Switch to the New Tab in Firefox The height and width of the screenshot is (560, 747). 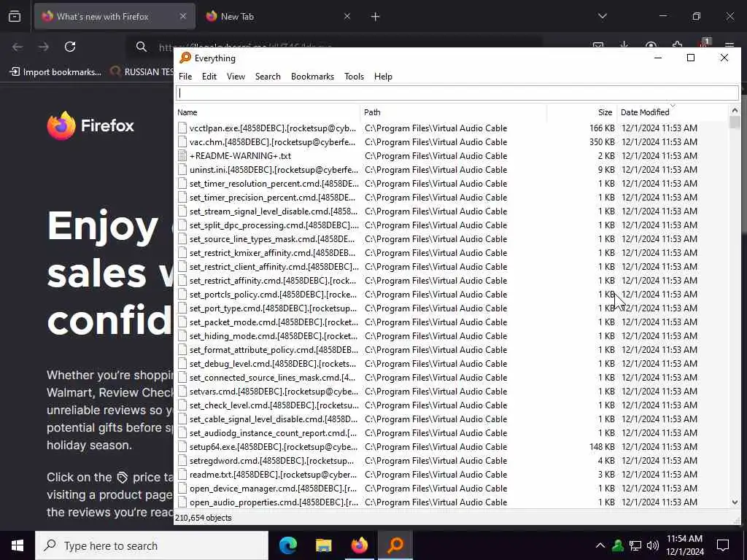tap(279, 16)
